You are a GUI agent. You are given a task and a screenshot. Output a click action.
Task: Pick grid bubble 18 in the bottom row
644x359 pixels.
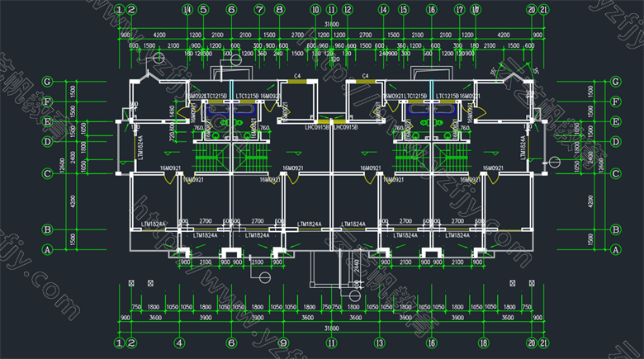483,342
